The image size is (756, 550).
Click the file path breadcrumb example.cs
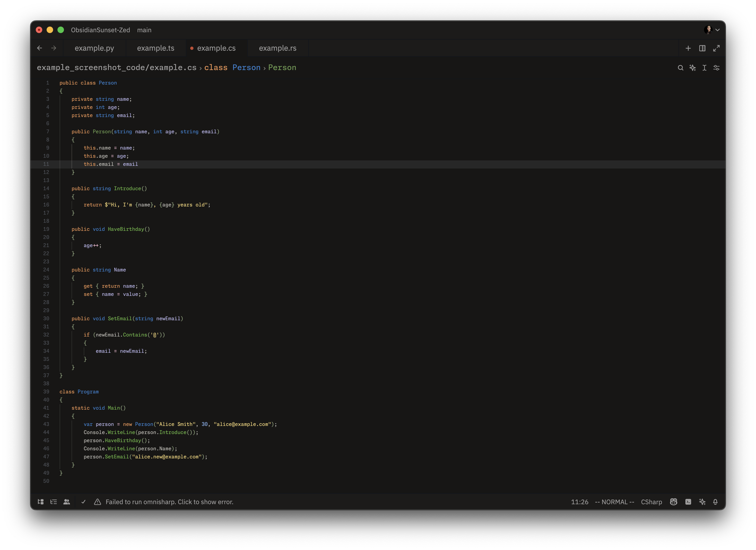(117, 67)
